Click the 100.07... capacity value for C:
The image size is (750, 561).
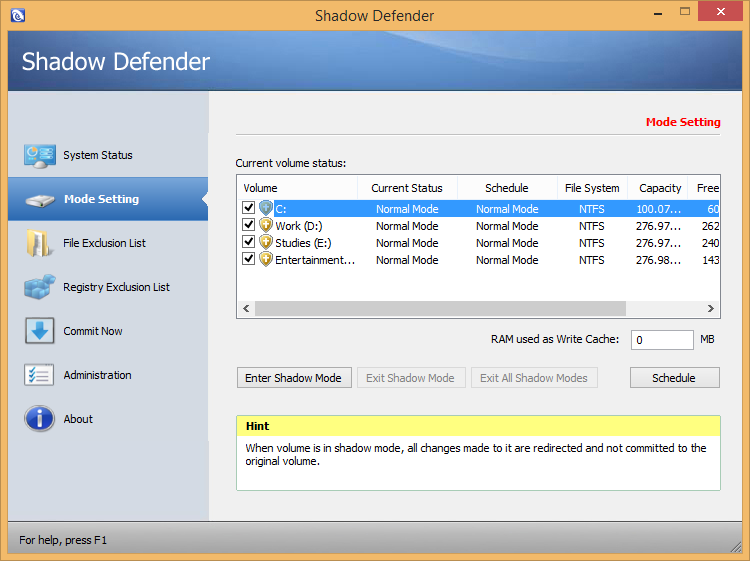[x=658, y=209]
